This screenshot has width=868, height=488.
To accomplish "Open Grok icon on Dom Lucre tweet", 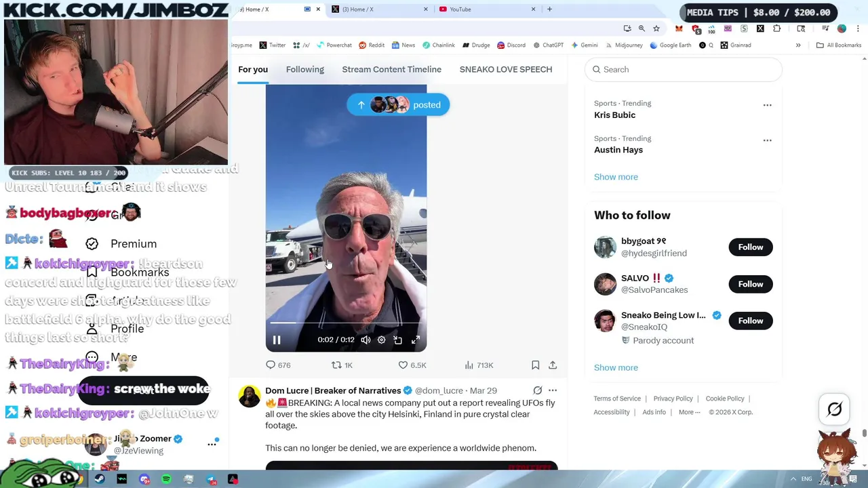I will point(538,390).
